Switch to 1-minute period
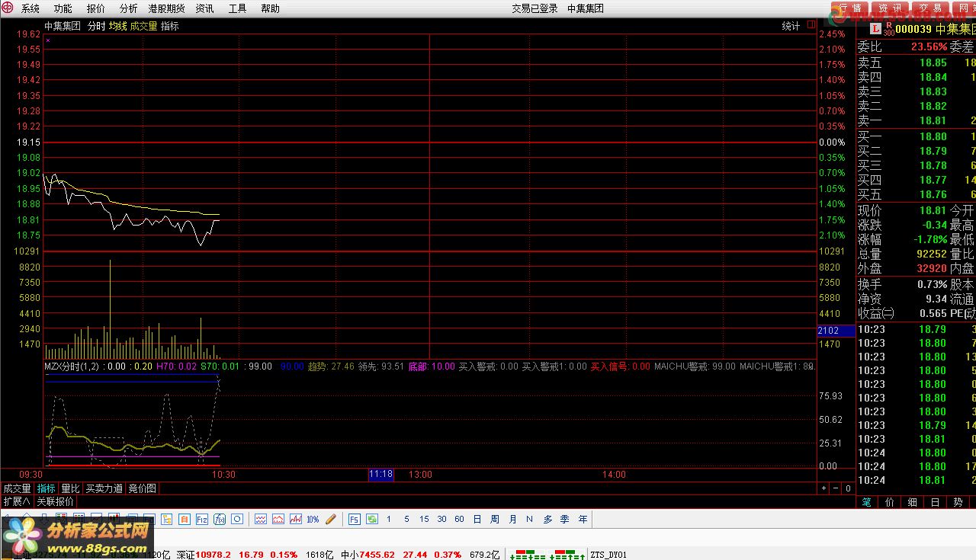Image resolution: width=976 pixels, height=560 pixels. (388, 519)
